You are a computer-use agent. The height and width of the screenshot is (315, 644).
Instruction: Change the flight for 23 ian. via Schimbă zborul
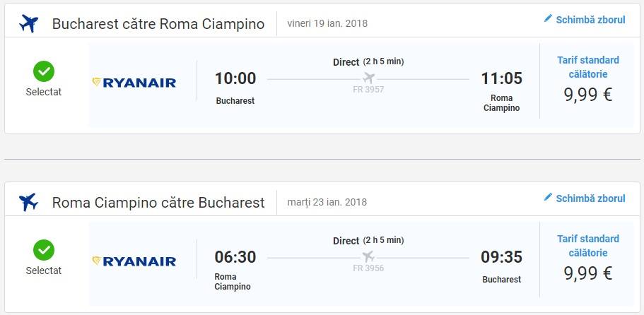click(590, 198)
